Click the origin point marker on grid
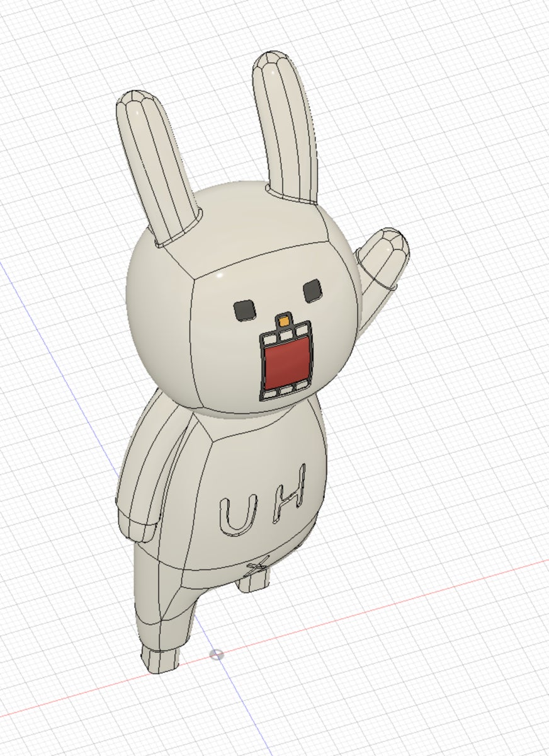Viewport: 549px width, 756px height. point(216,655)
